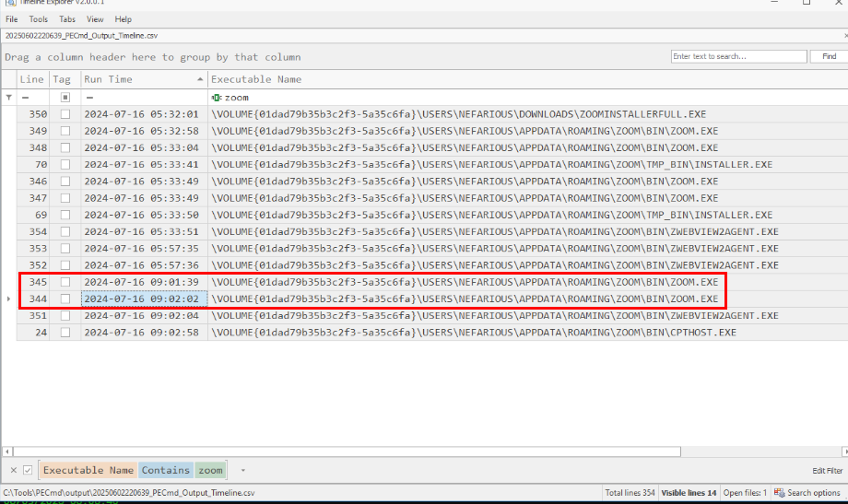The width and height of the screenshot is (848, 504).
Task: Click the filter funnel icon in filter row
Action: tap(9, 97)
